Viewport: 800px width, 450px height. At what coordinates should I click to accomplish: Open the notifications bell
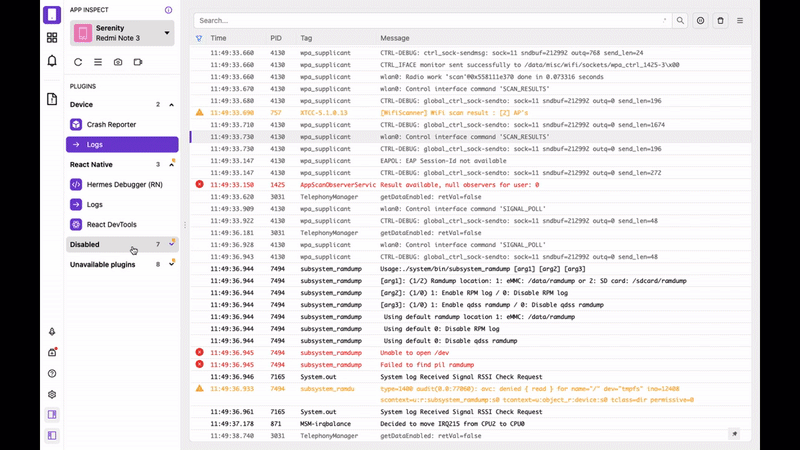click(52, 61)
